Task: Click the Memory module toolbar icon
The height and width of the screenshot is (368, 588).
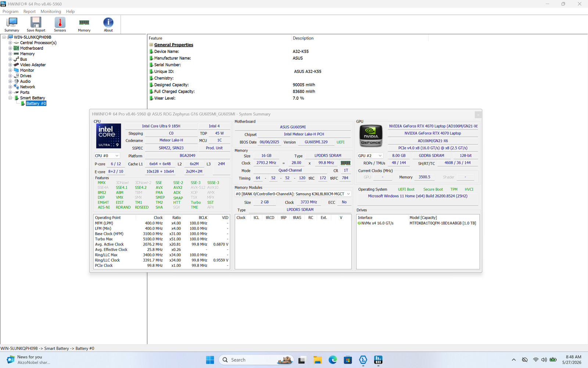Action: tap(84, 25)
